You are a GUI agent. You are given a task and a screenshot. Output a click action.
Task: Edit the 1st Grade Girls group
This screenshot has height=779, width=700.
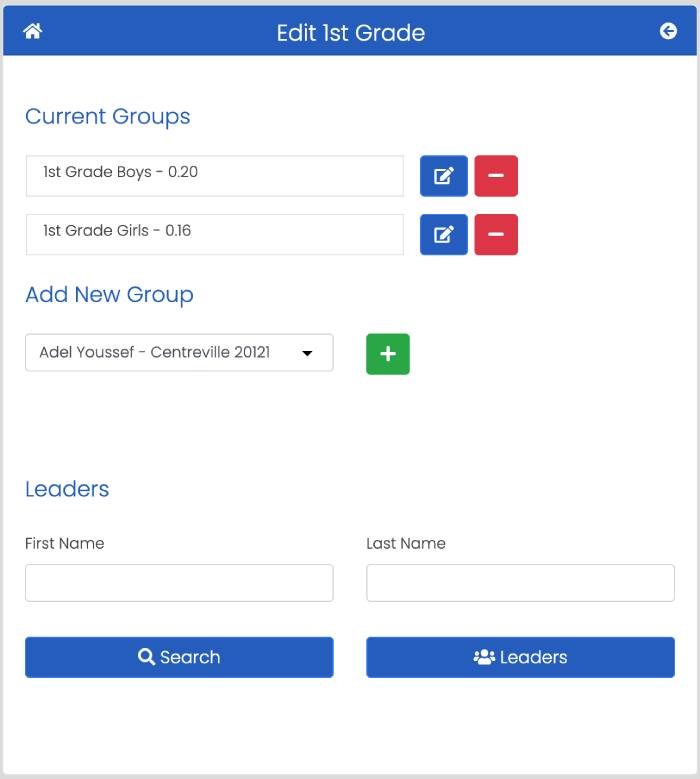coord(444,234)
